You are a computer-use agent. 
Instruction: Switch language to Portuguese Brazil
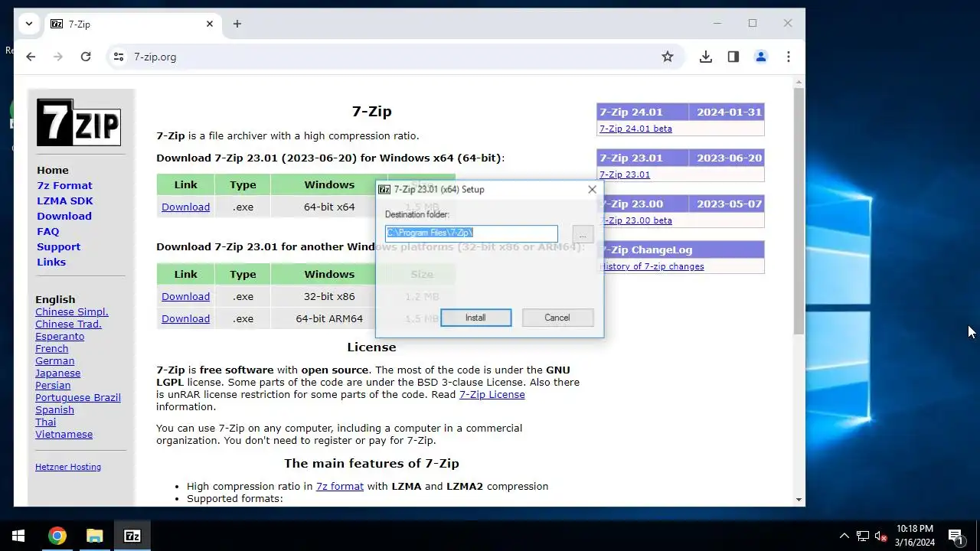[x=78, y=397]
